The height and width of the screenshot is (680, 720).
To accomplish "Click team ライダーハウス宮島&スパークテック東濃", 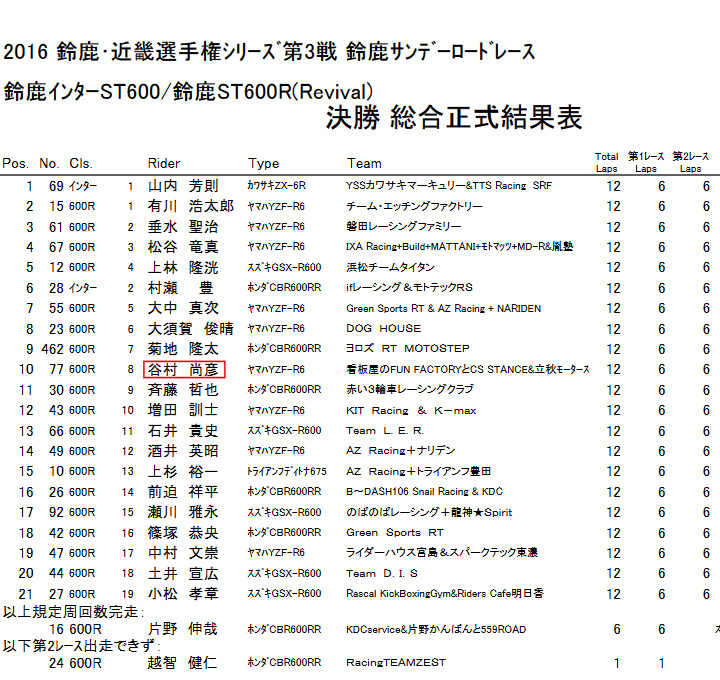I will coord(442,552).
